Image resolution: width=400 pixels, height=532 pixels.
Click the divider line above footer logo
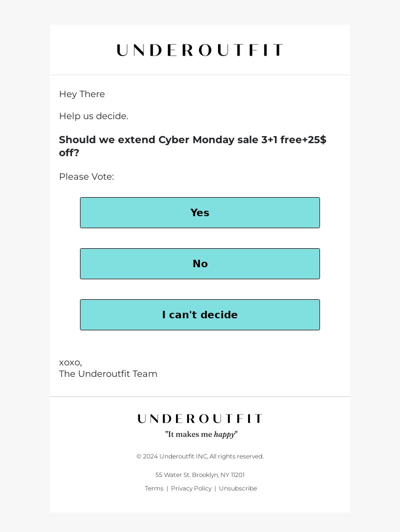pyautogui.click(x=200, y=396)
